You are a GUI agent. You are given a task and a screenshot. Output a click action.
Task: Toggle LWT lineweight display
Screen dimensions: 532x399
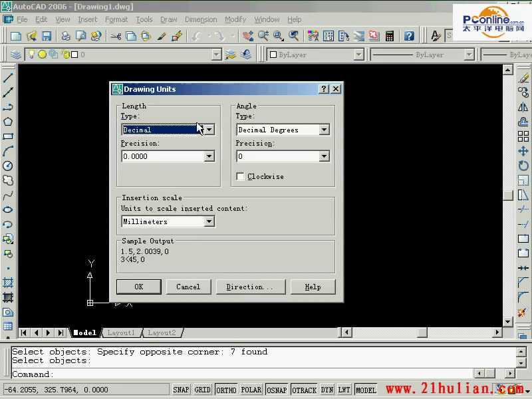click(344, 390)
